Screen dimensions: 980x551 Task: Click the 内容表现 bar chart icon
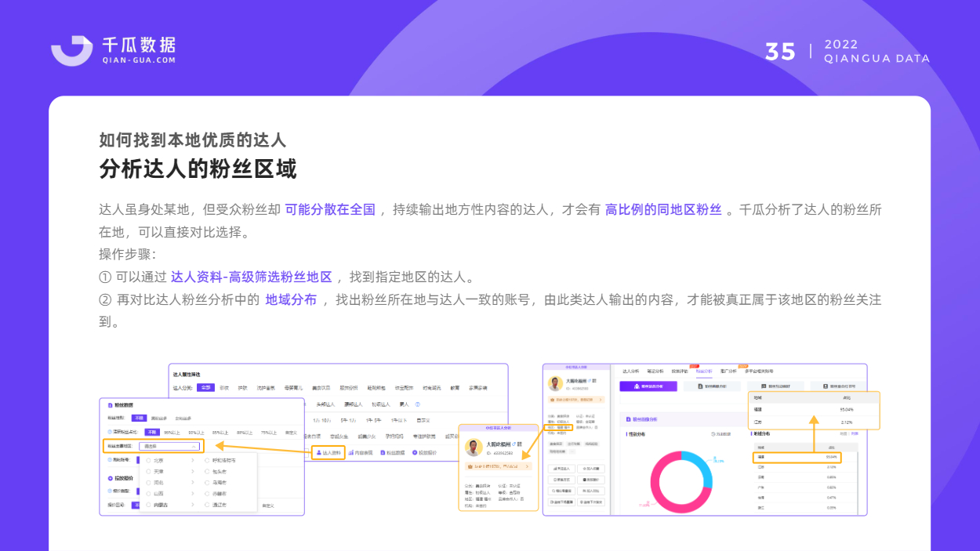(x=351, y=452)
